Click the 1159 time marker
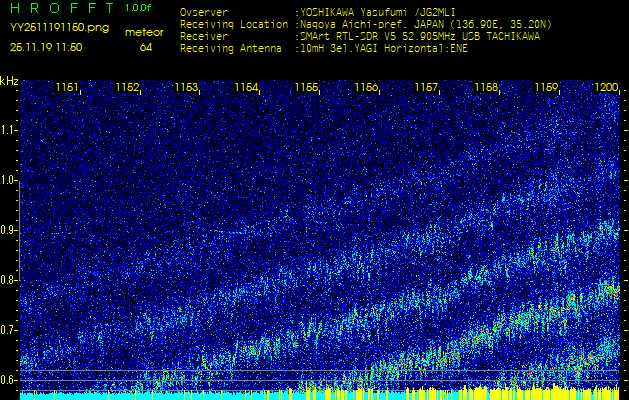 coord(546,87)
